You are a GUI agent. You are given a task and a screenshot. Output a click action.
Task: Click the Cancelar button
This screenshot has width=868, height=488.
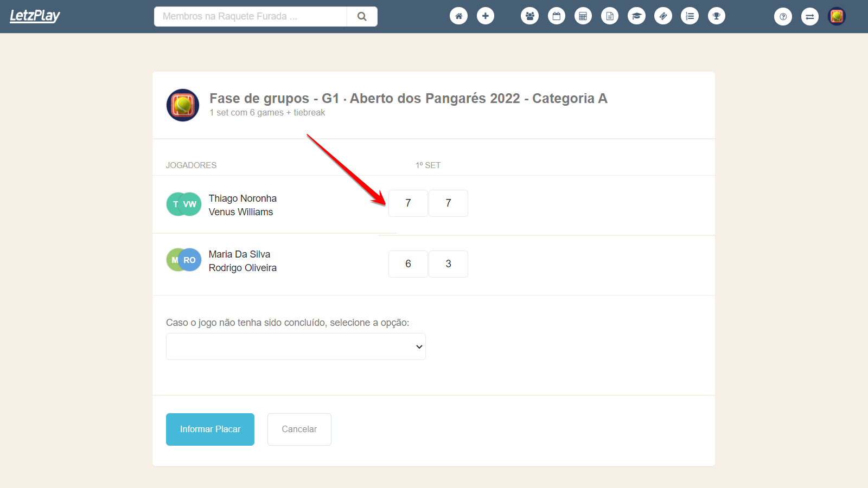299,429
